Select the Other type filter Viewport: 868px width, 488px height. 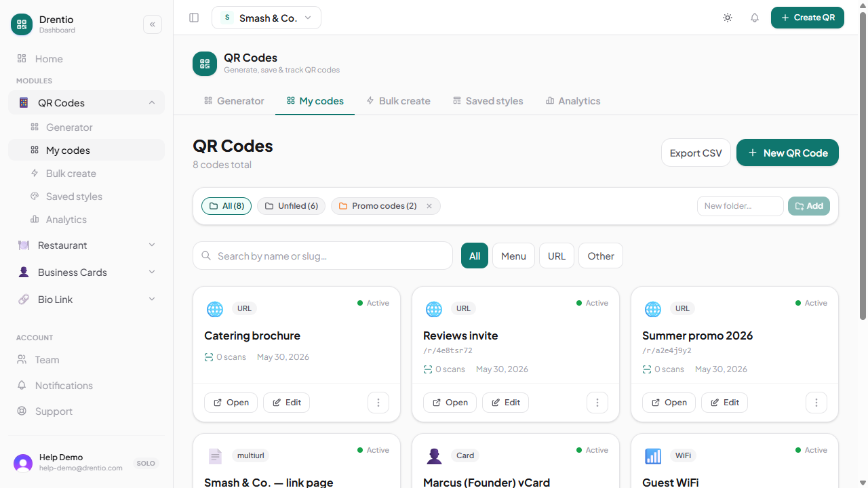pos(601,256)
